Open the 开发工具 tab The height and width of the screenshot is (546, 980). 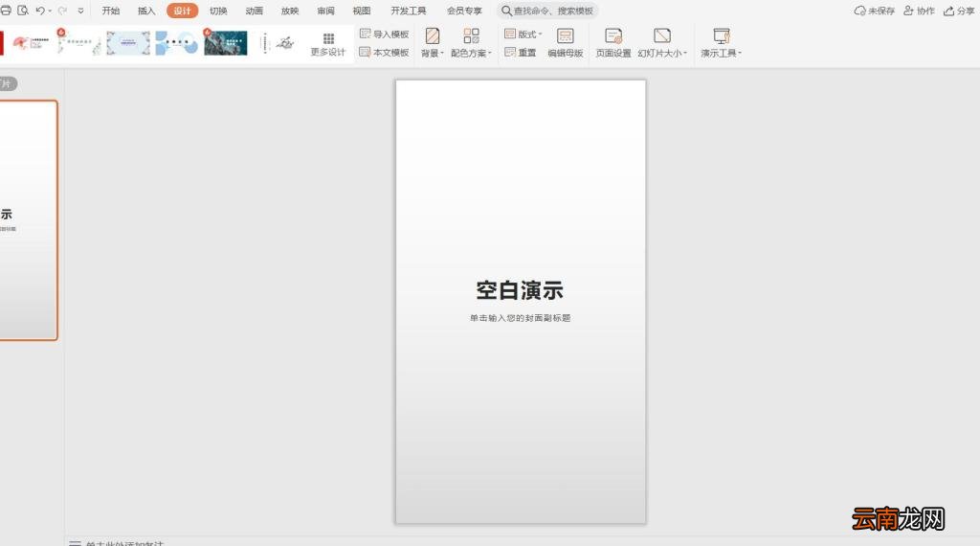(408, 11)
